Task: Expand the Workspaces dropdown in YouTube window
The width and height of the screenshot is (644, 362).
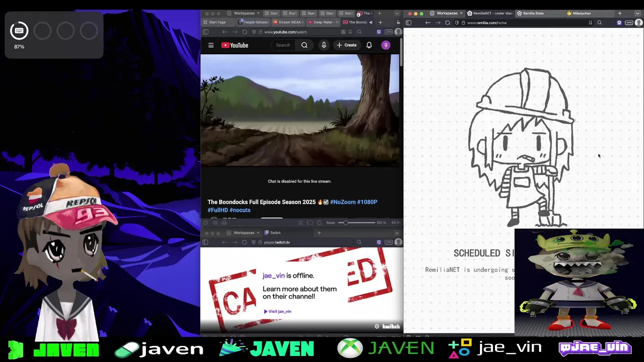Action: click(x=244, y=14)
